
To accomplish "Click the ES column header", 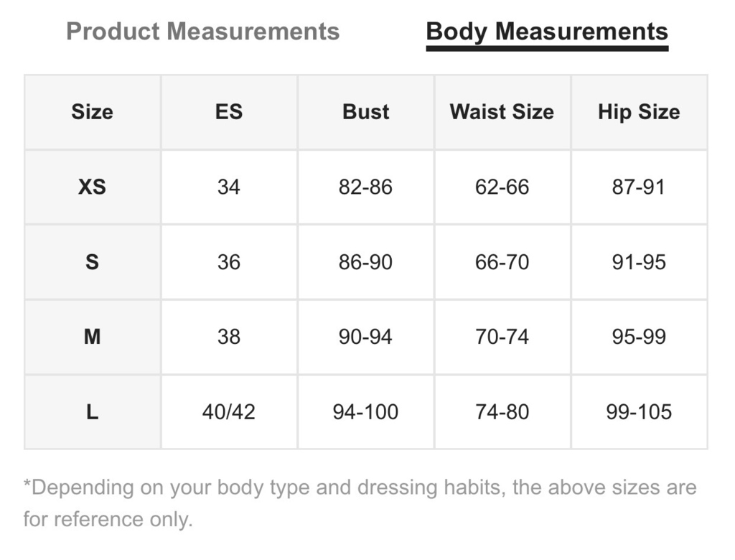I will coord(229,112).
